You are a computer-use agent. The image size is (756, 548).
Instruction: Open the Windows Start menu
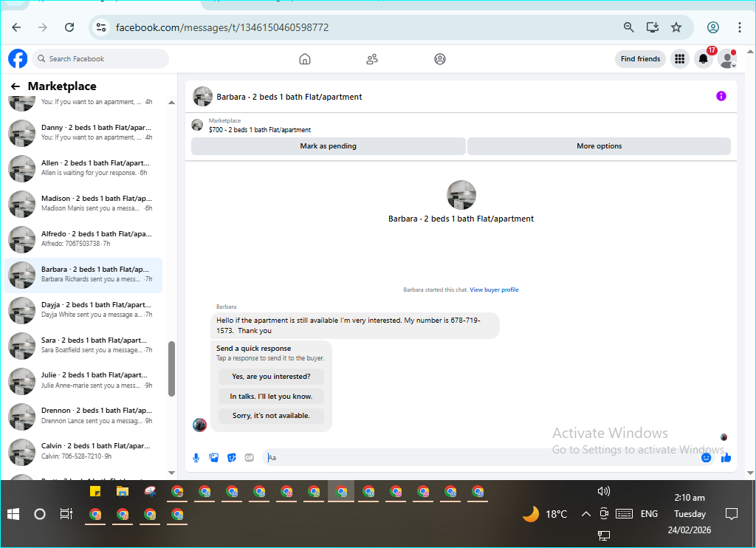[13, 514]
